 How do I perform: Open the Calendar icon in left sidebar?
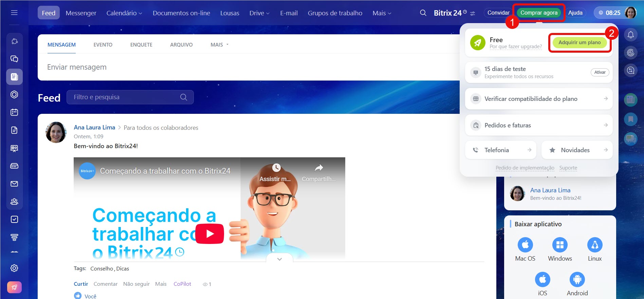coord(14,112)
